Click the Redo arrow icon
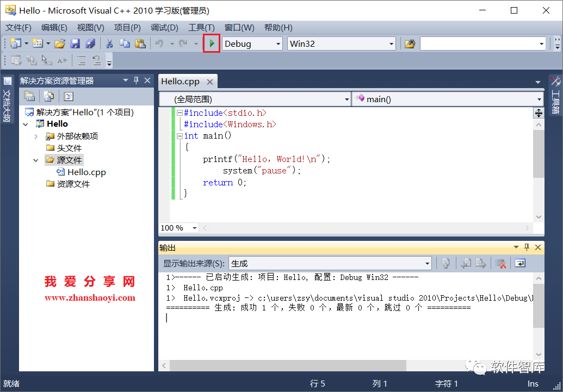Viewport: 563px width, 392px height. (x=183, y=44)
